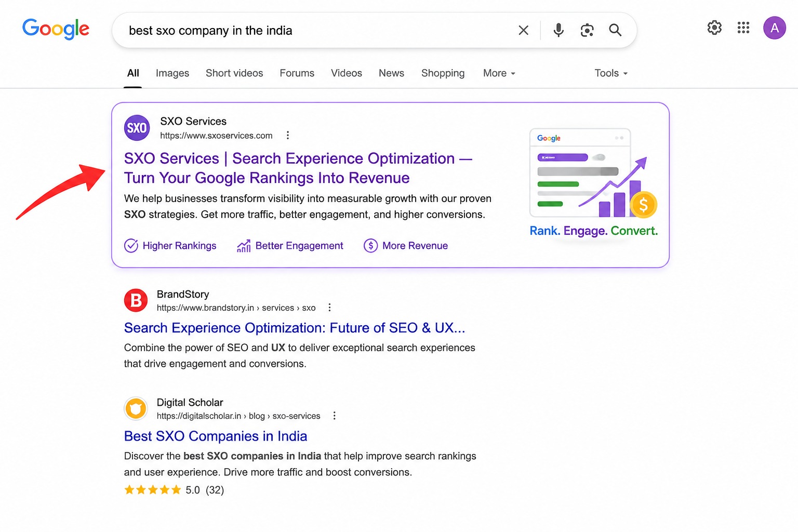Click the red BrandStory favicon
This screenshot has height=532, width=798.
click(136, 300)
